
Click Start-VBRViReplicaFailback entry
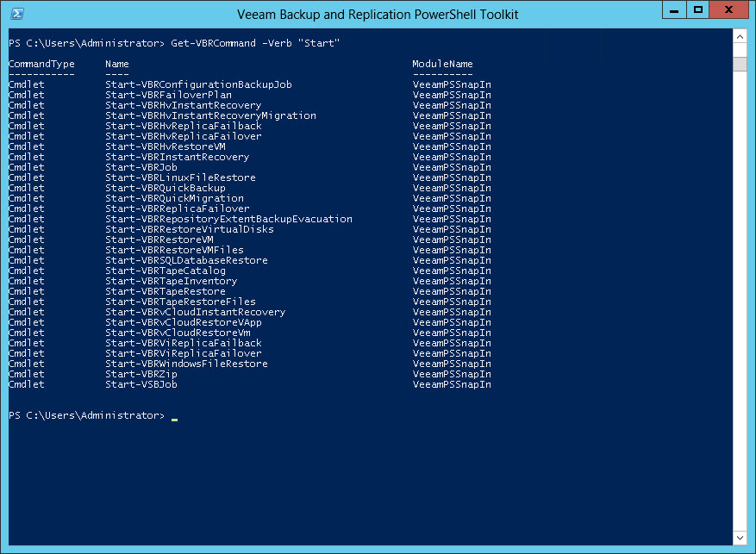[x=184, y=343]
